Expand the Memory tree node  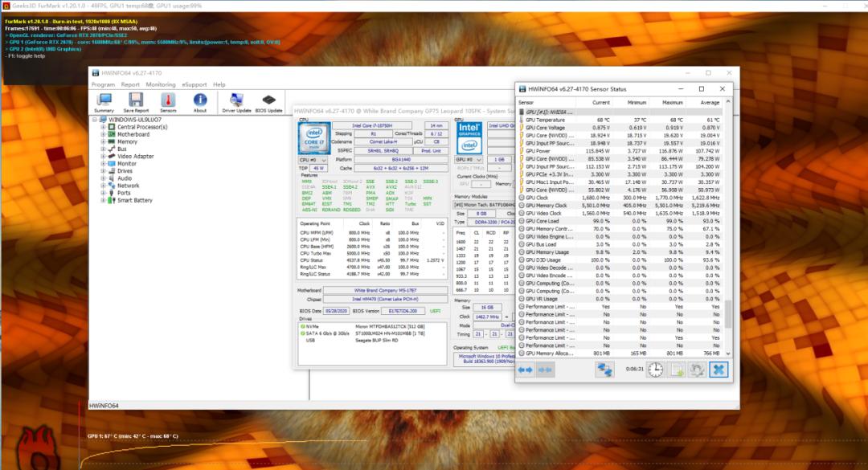pyautogui.click(x=103, y=141)
